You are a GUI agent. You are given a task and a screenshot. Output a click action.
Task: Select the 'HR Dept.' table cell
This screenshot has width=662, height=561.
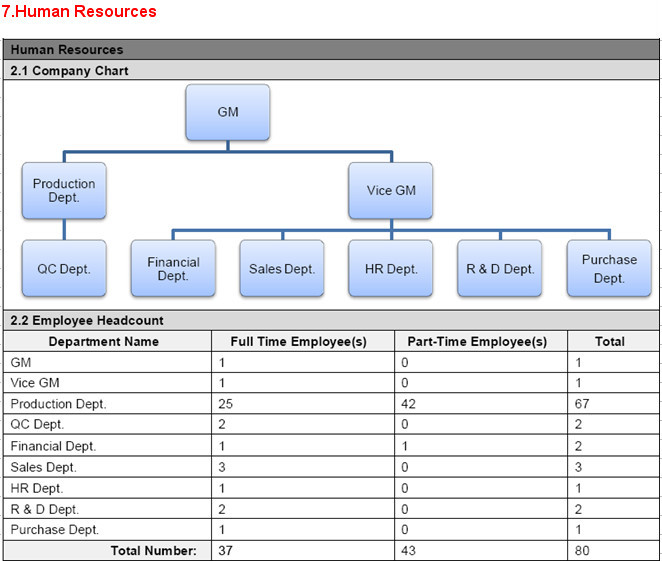[108, 488]
